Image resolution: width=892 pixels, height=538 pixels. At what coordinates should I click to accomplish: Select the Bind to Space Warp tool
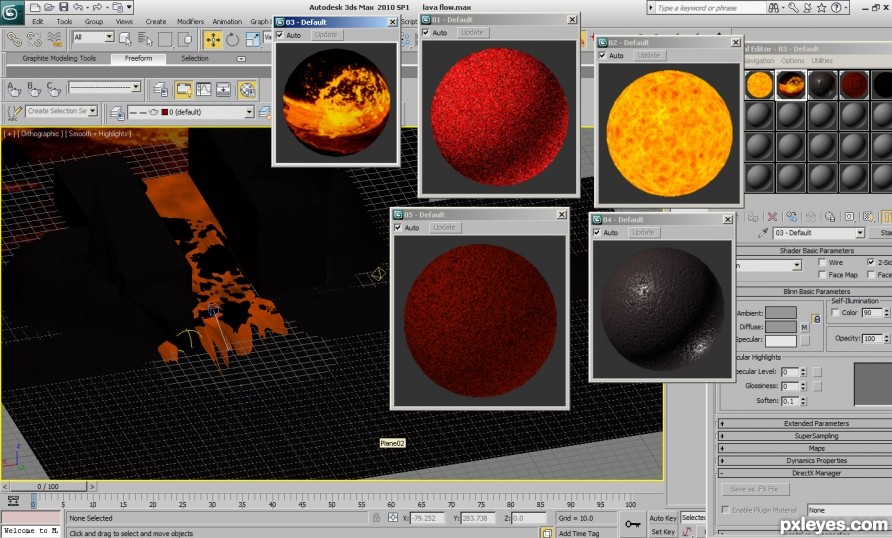(x=55, y=39)
